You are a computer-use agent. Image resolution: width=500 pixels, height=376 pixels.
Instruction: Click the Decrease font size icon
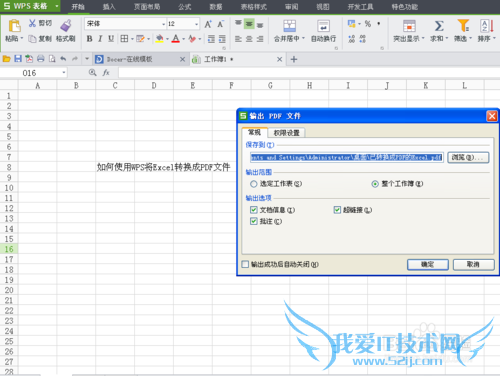tap(220, 24)
